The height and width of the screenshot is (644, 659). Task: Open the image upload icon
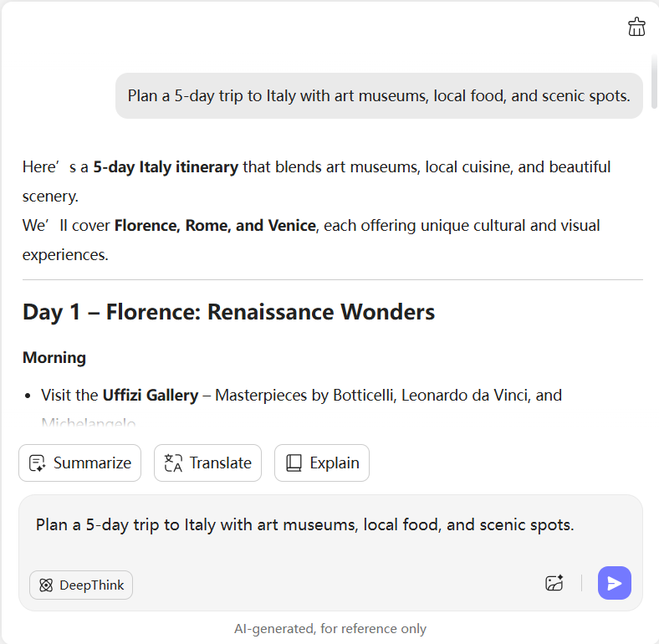tap(554, 584)
